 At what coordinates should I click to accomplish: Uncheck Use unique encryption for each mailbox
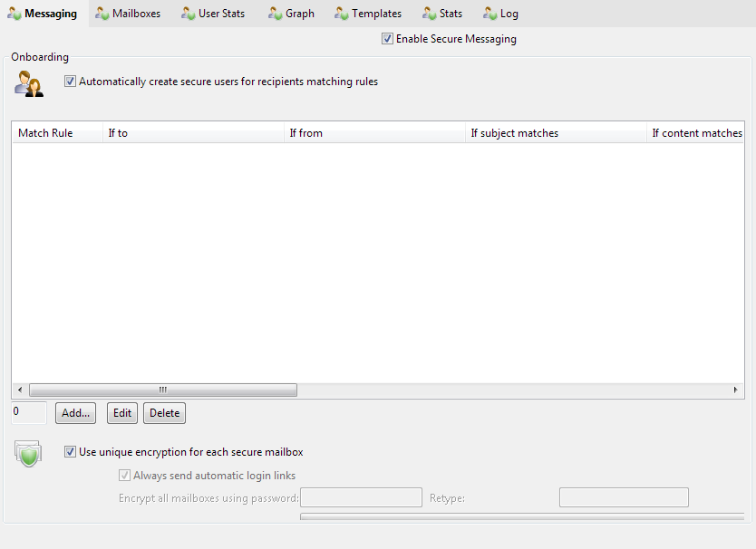(x=71, y=452)
